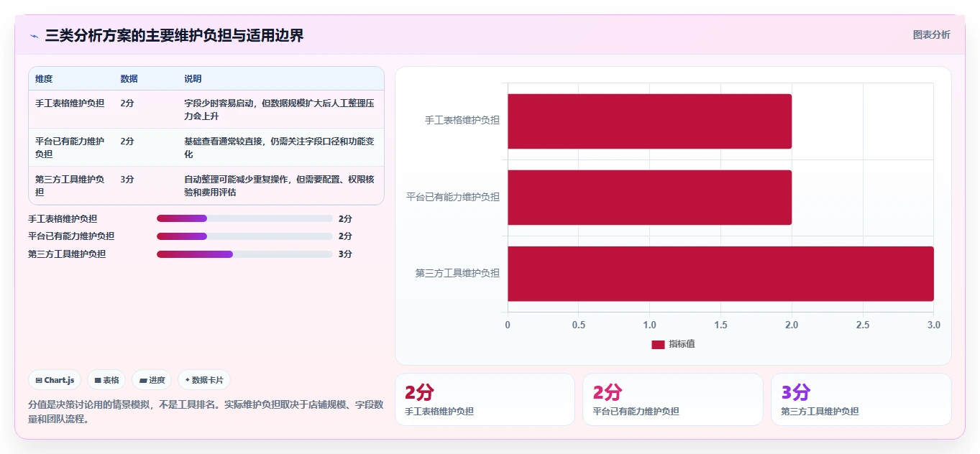The height and width of the screenshot is (454, 980).
Task: Click the 平台已有能力维护负担 progress bar
Action: click(x=244, y=236)
